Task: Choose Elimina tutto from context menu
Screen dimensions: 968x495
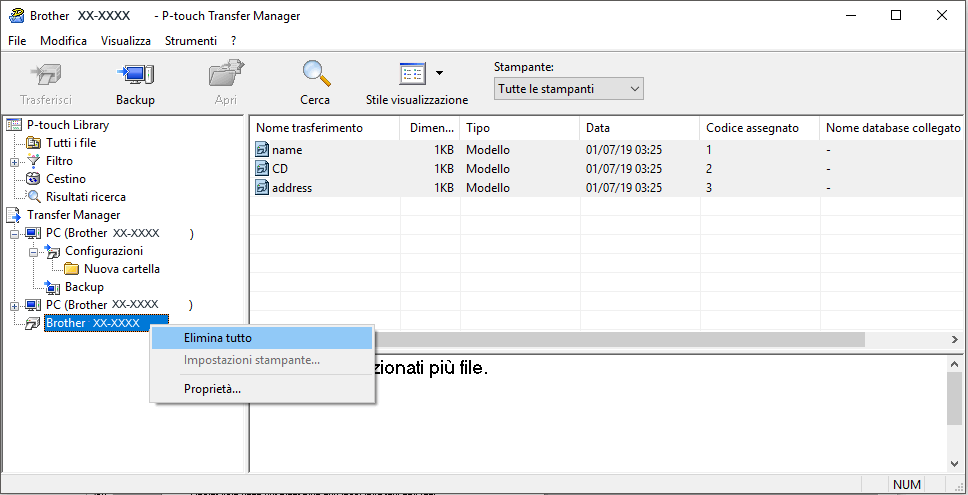Action: pyautogui.click(x=262, y=338)
